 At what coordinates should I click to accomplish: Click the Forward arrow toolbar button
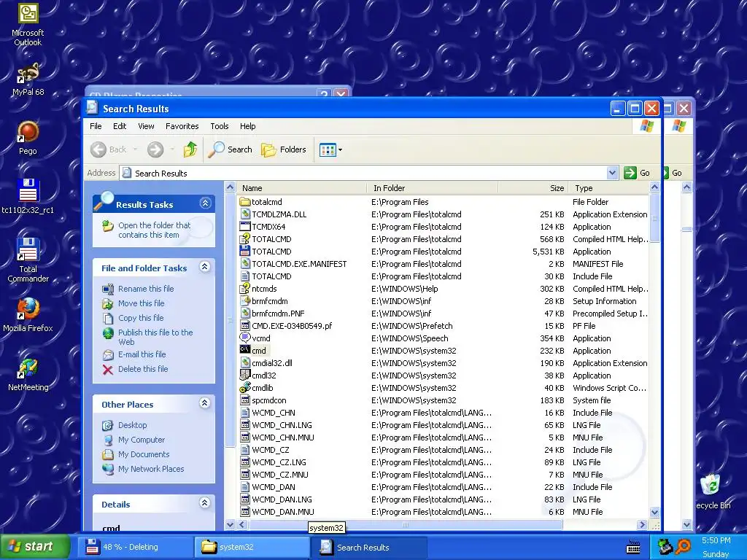pos(155,149)
